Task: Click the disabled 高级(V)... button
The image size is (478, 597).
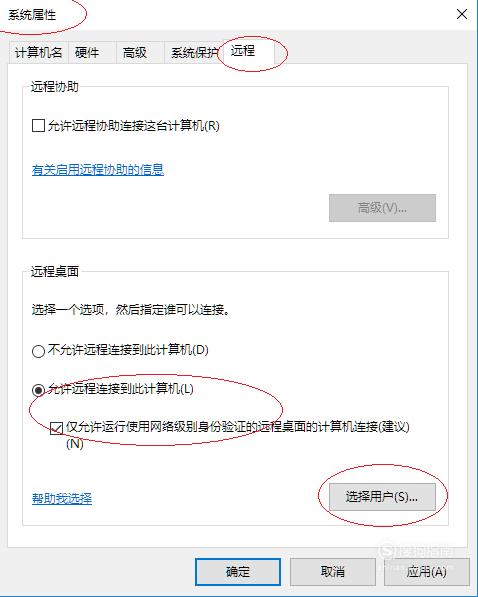Action: click(x=382, y=208)
